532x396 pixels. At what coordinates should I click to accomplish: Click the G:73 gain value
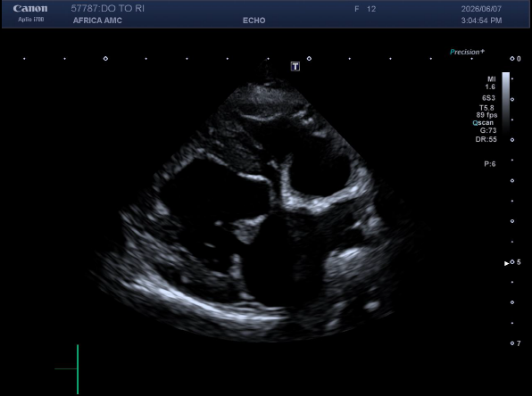coord(488,130)
